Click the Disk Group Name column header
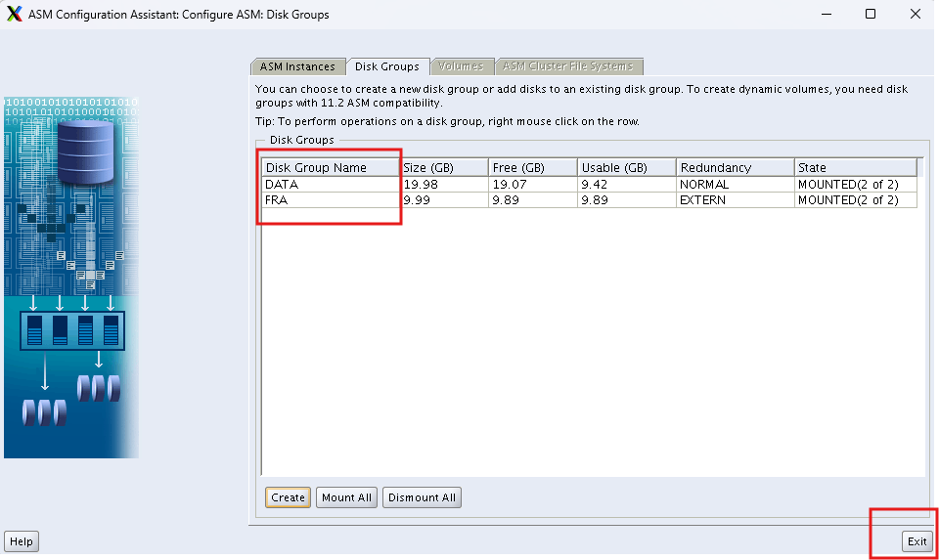939x560 pixels. pos(331,167)
